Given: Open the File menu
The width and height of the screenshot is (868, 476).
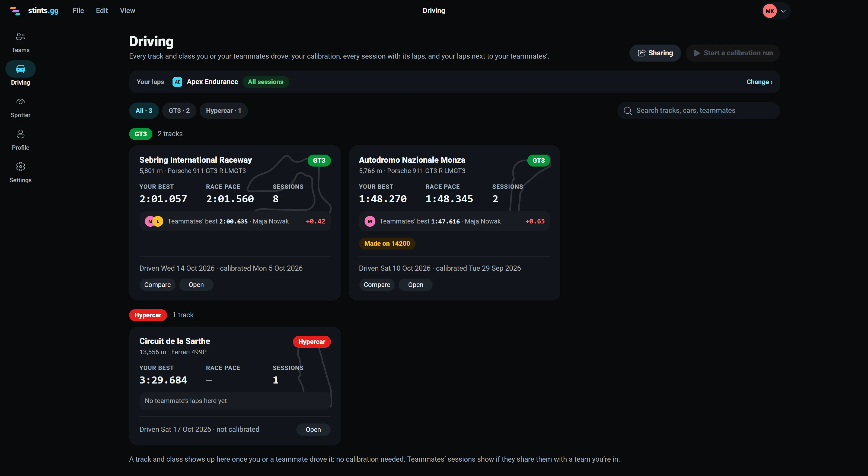Looking at the screenshot, I should 78,11.
